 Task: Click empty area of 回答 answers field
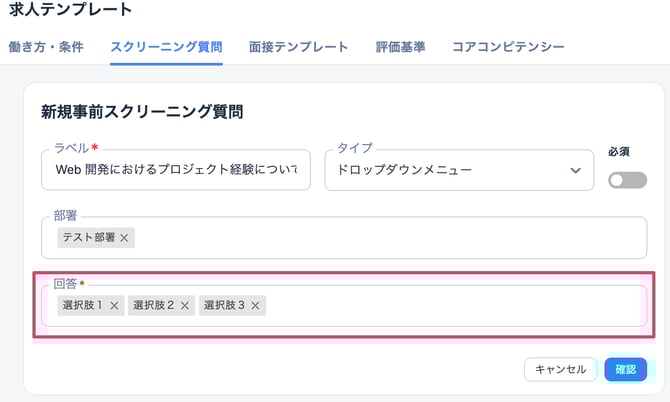(450, 306)
